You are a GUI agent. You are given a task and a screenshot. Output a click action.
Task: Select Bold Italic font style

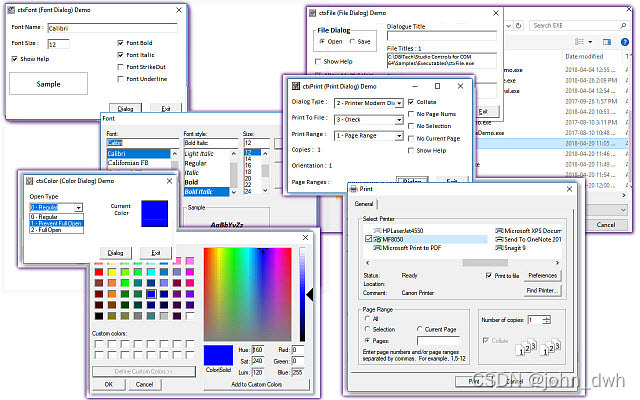(x=207, y=191)
